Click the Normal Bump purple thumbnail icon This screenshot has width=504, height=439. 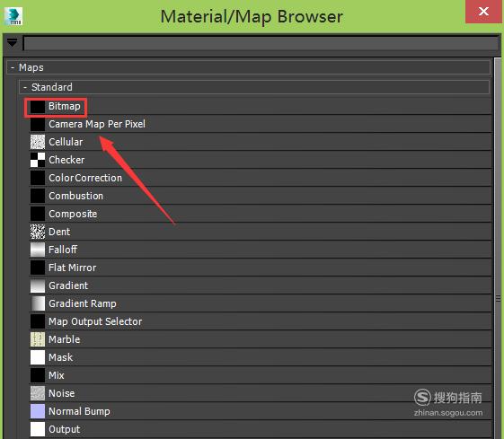coord(38,411)
